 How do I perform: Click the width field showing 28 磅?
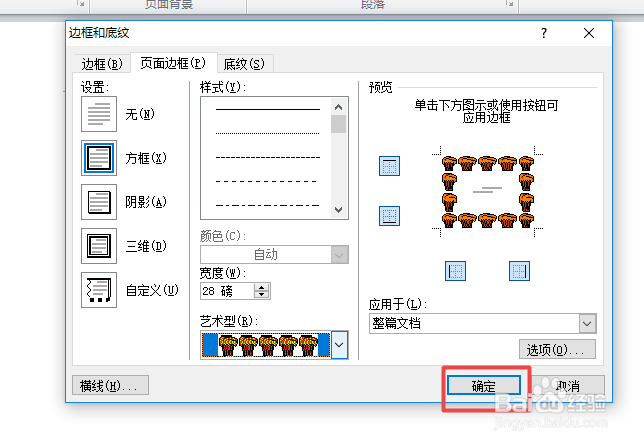(227, 291)
